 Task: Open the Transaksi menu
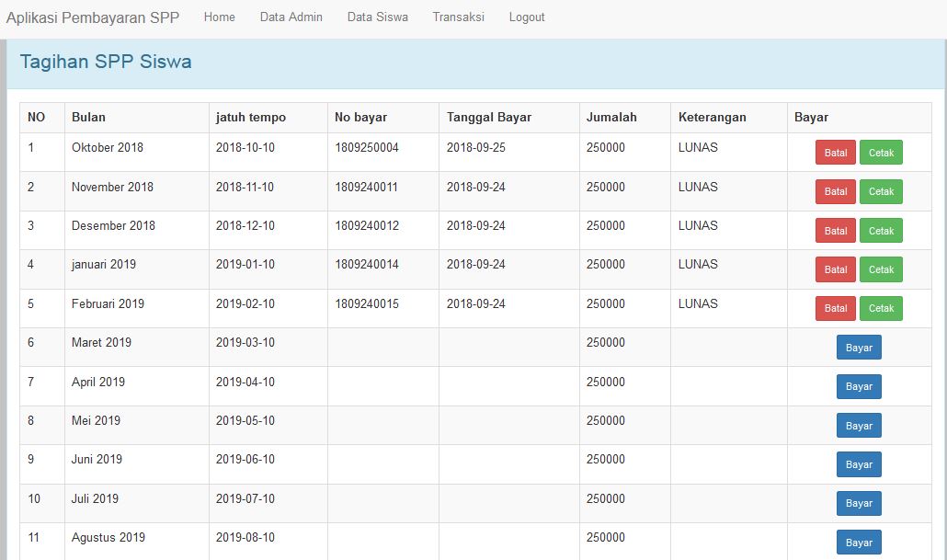[x=458, y=17]
